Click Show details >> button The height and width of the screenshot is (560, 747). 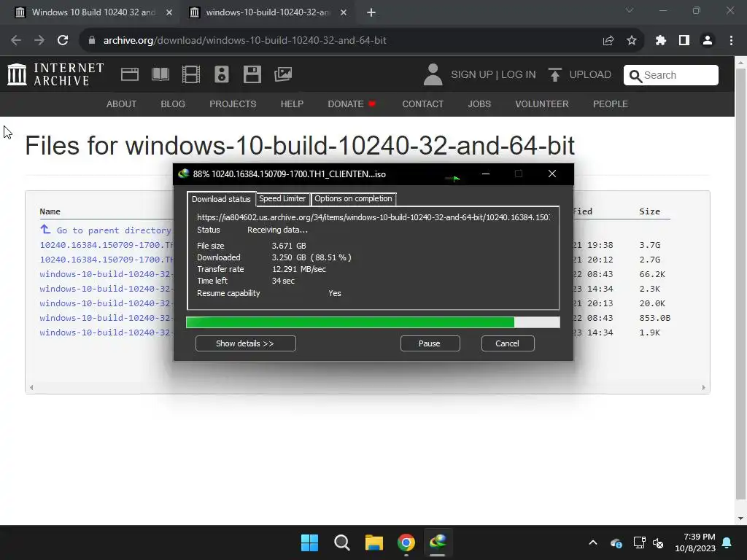tap(245, 343)
